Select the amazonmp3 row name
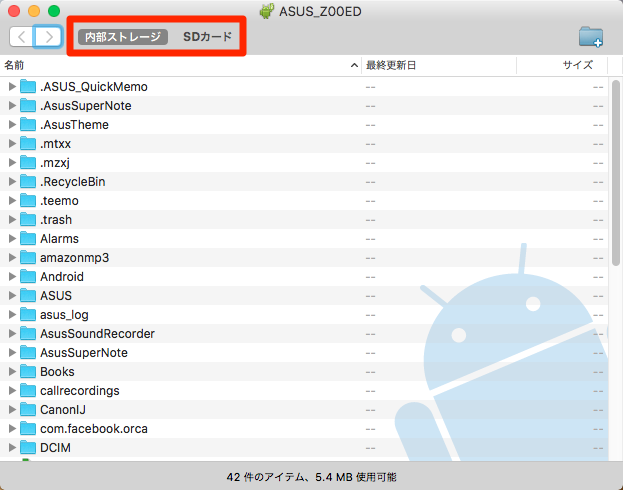 pyautogui.click(x=74, y=258)
